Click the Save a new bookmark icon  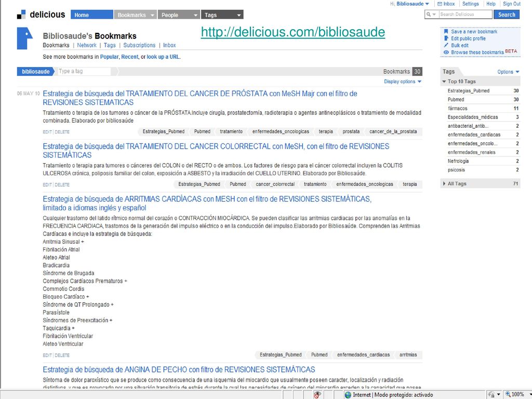[x=446, y=32]
